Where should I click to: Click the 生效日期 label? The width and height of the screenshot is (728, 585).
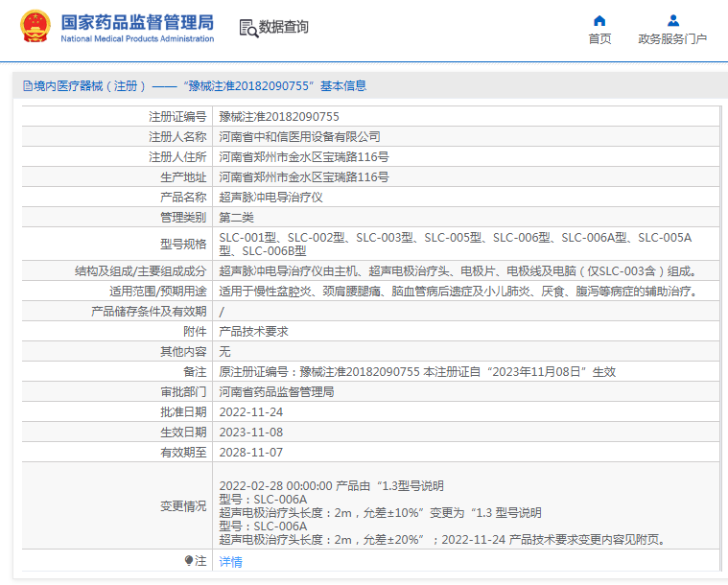point(183,433)
